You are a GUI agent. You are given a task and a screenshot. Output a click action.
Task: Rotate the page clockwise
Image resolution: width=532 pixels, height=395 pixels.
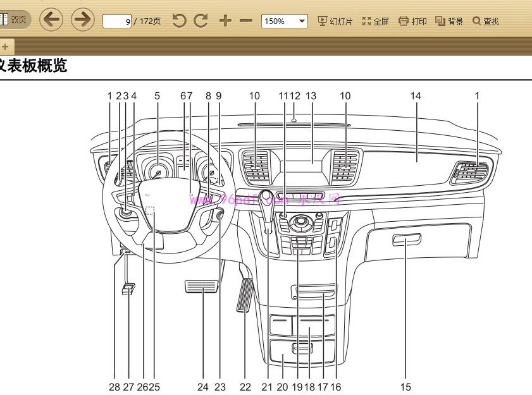(x=201, y=21)
